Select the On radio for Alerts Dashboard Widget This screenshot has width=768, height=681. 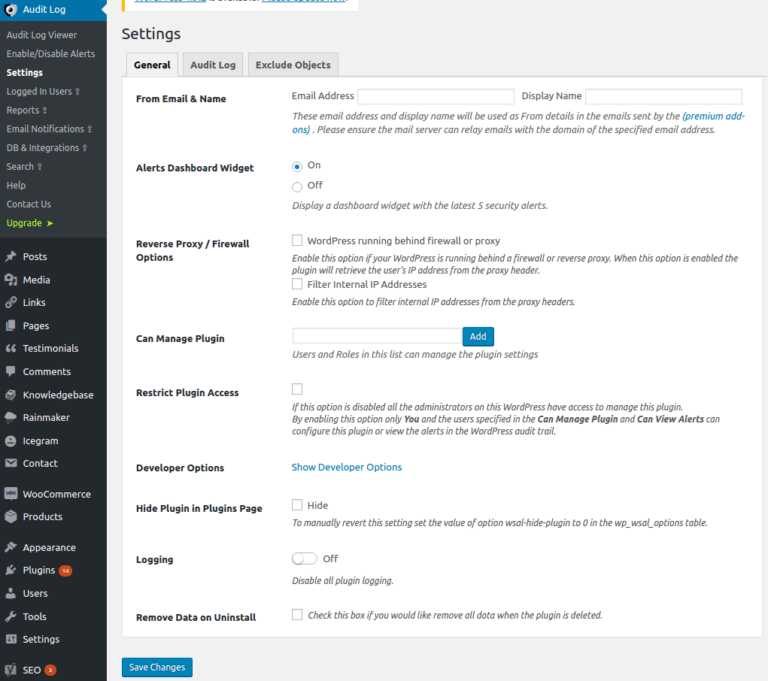pyautogui.click(x=297, y=167)
